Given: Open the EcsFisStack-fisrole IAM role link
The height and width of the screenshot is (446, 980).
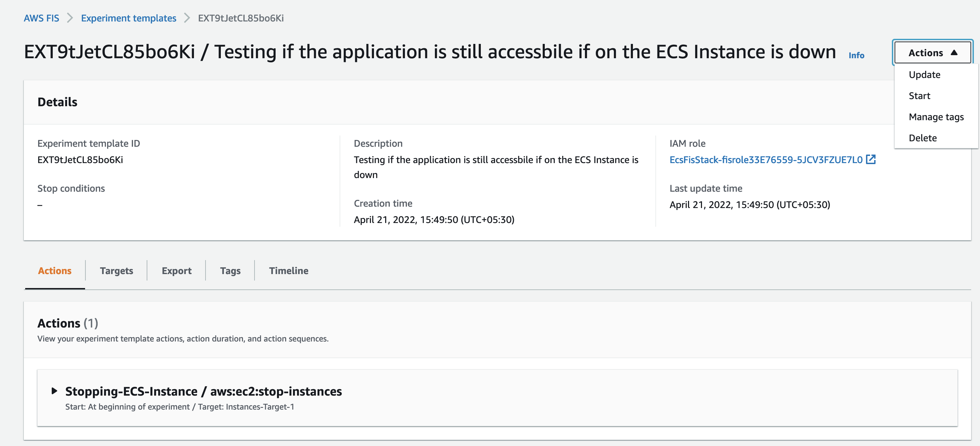Looking at the screenshot, I should point(766,159).
